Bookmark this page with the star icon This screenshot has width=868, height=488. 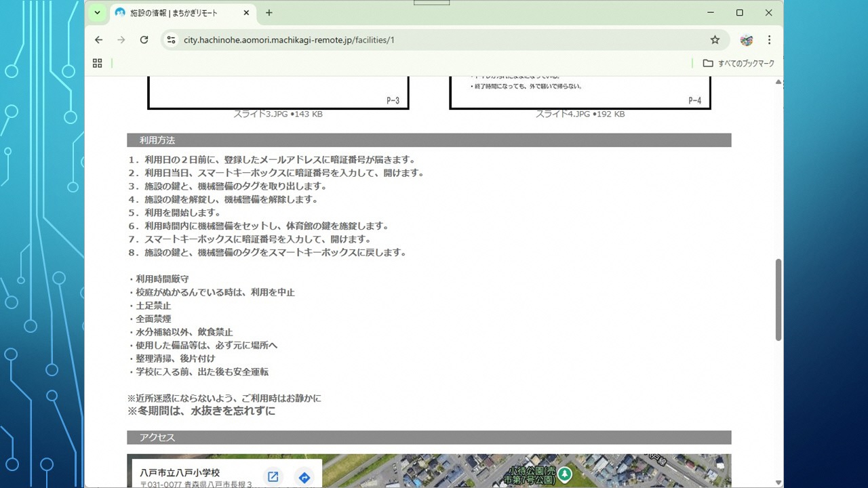[715, 40]
